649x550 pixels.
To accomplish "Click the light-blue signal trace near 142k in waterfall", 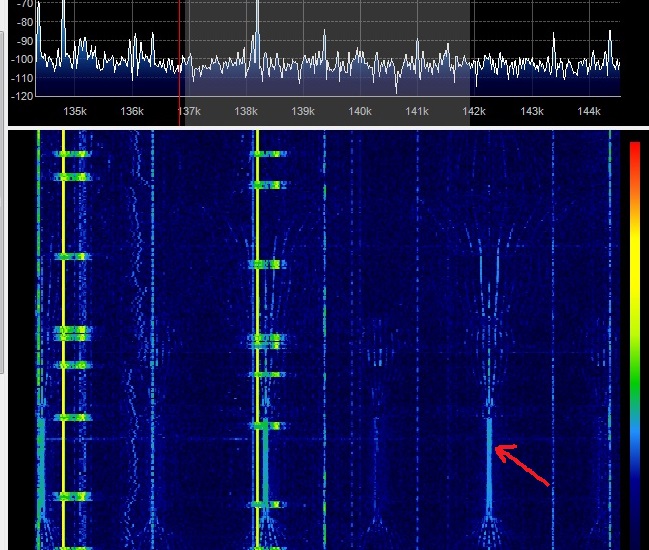I will click(489, 466).
